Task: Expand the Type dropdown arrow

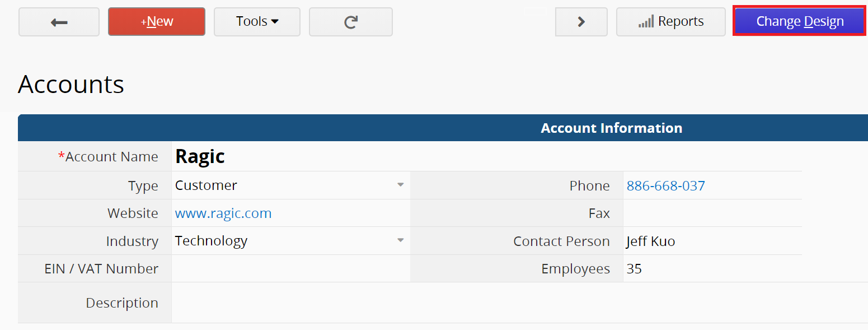Action: pyautogui.click(x=400, y=185)
